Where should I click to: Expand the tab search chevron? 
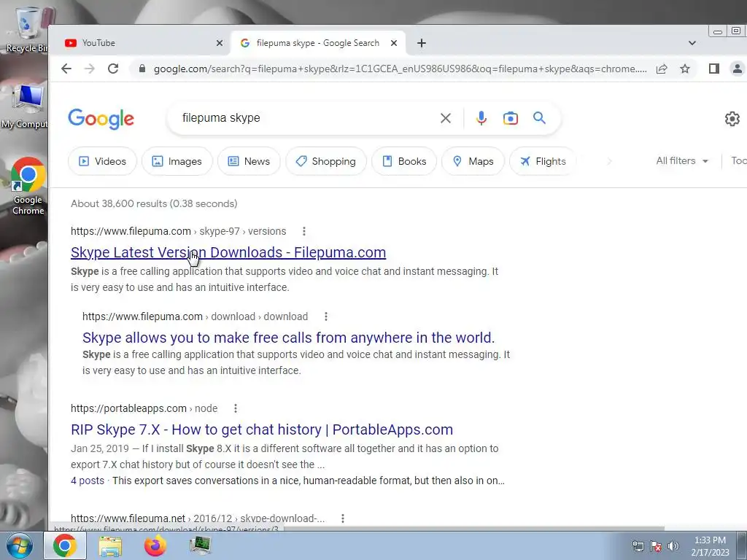pos(692,43)
